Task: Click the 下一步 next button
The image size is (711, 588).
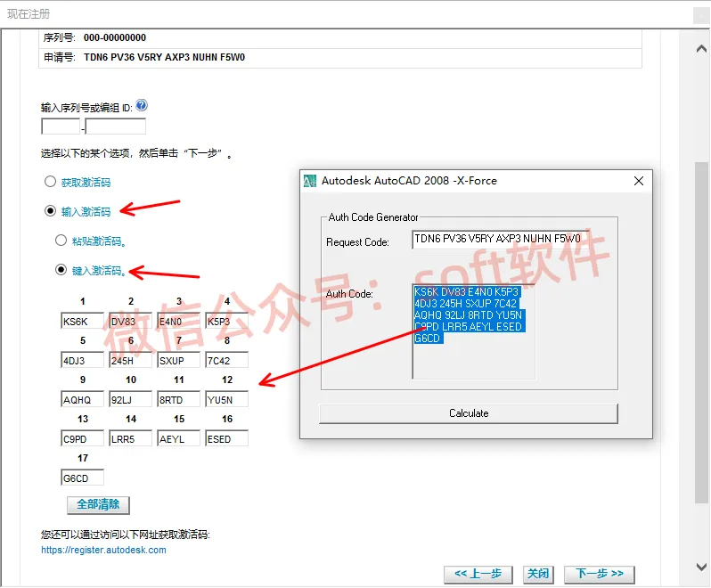Action: coord(599,574)
